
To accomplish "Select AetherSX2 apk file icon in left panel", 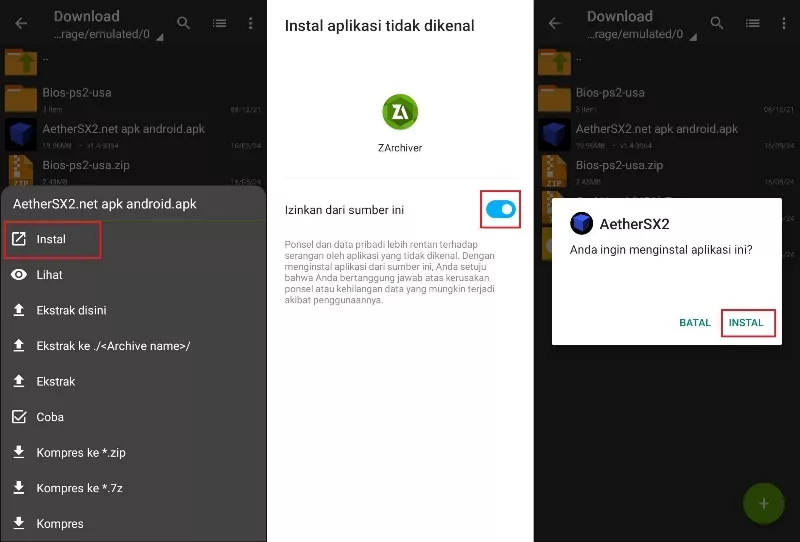I will tap(21, 135).
